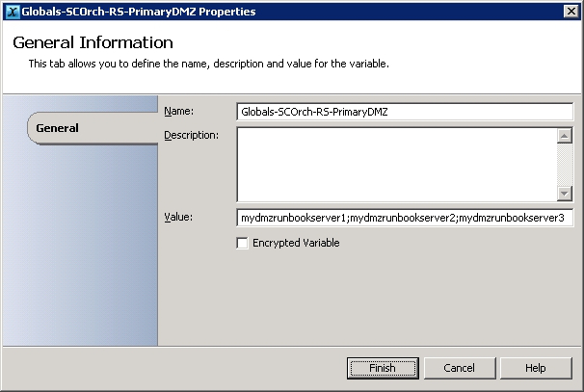Click the Value field label
584x392 pixels.
[x=178, y=217]
